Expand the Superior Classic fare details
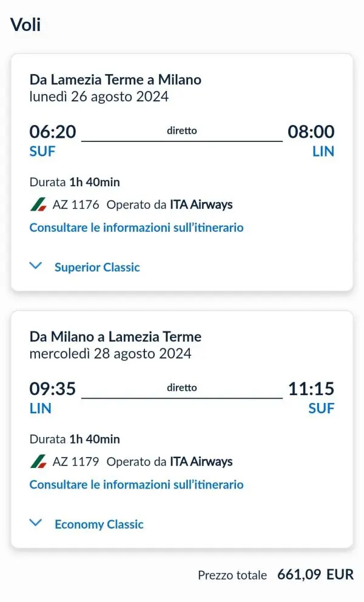The height and width of the screenshot is (602, 364). point(96,266)
